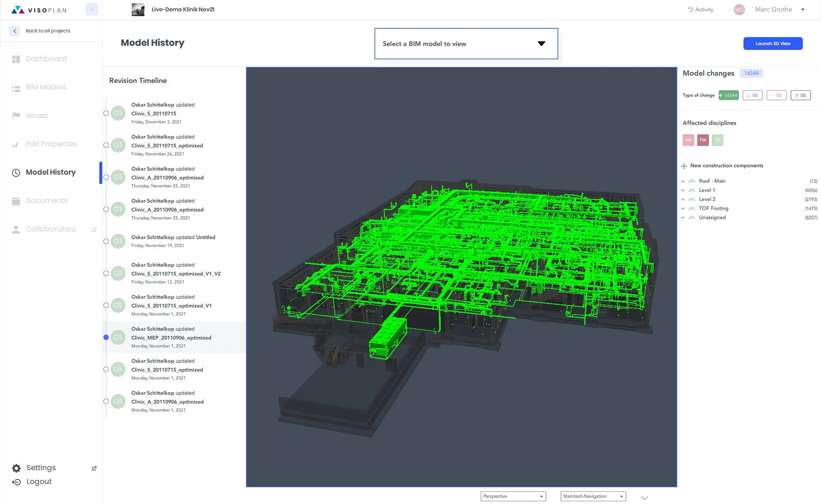821x504 pixels.
Task: Click the Launch 3D View button
Action: [772, 44]
